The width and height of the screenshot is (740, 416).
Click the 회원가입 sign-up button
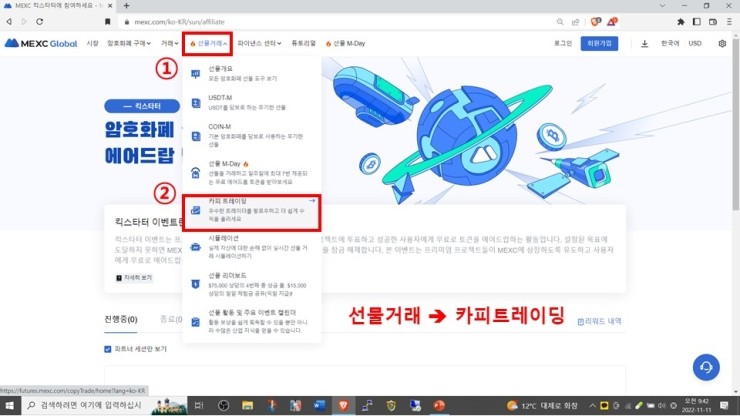tap(599, 43)
